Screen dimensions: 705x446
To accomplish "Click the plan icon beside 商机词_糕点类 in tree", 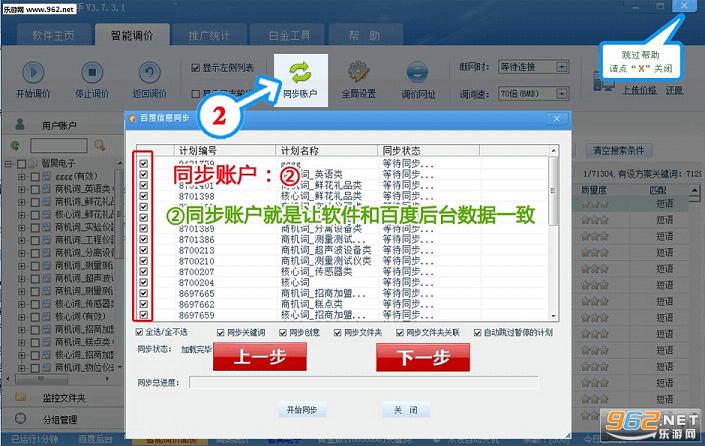I will click(46, 342).
